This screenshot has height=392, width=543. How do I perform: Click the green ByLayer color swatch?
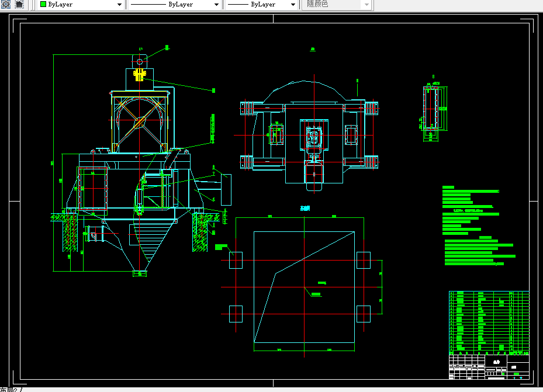pos(43,5)
